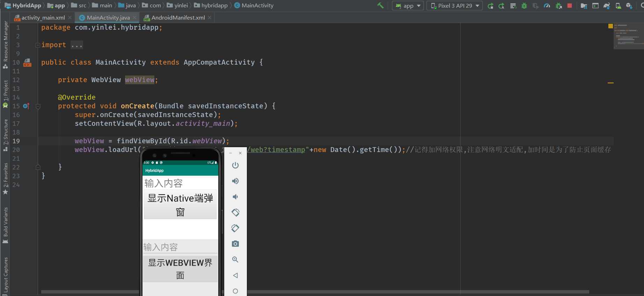Click the app module breadcrumb
The width and height of the screenshot is (644, 296).
click(x=56, y=6)
